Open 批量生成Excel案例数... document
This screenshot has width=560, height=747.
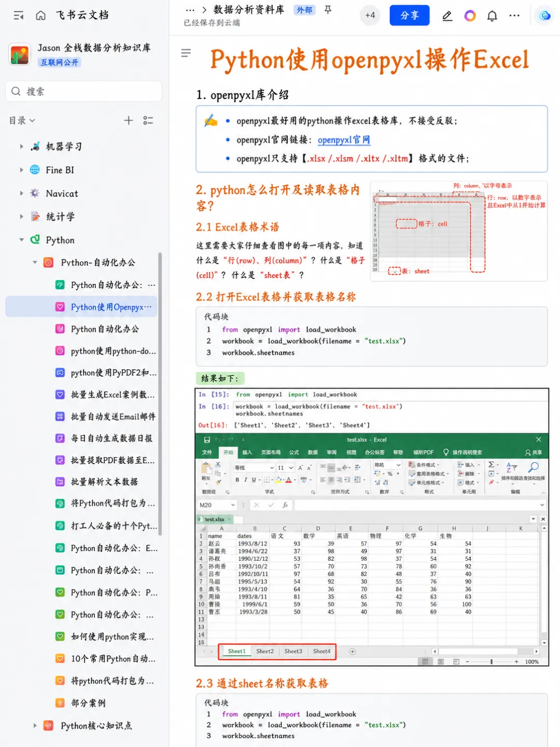[113, 395]
